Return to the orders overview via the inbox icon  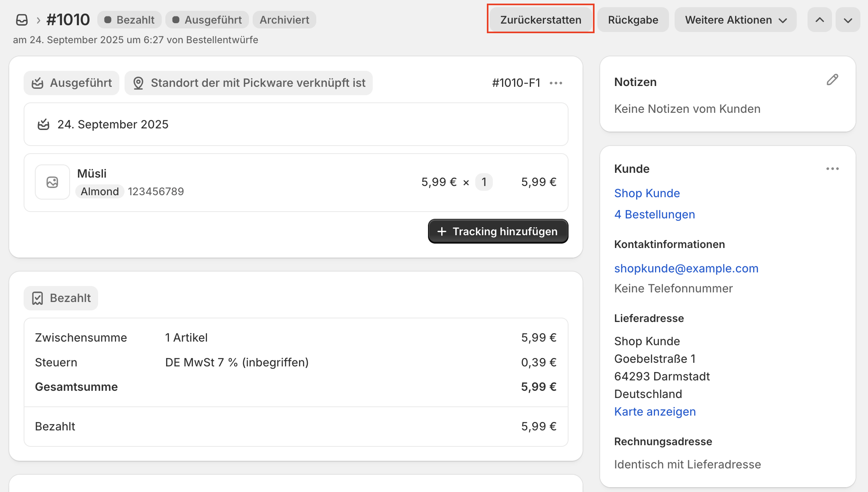pos(22,19)
